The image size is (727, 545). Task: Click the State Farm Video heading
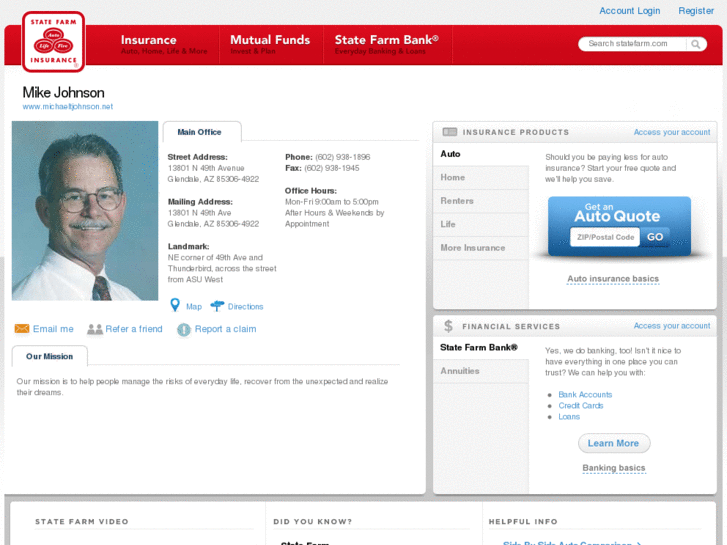[x=82, y=522]
